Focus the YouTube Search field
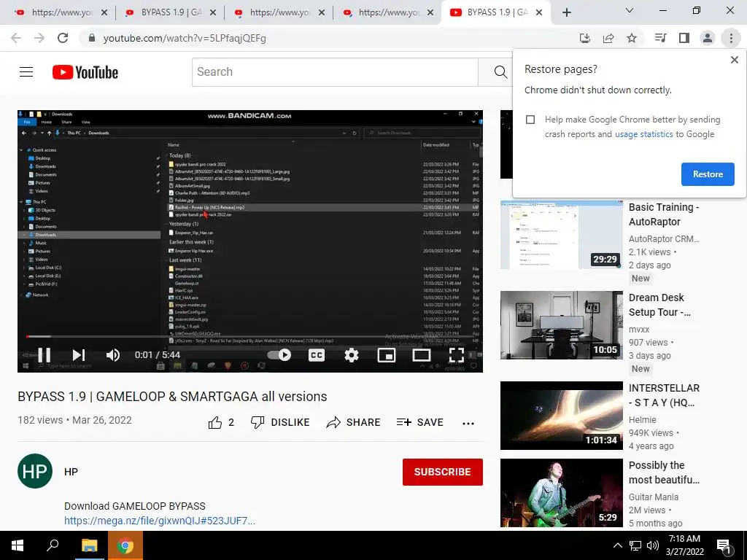Screen dimensions: 747x560 [335, 72]
